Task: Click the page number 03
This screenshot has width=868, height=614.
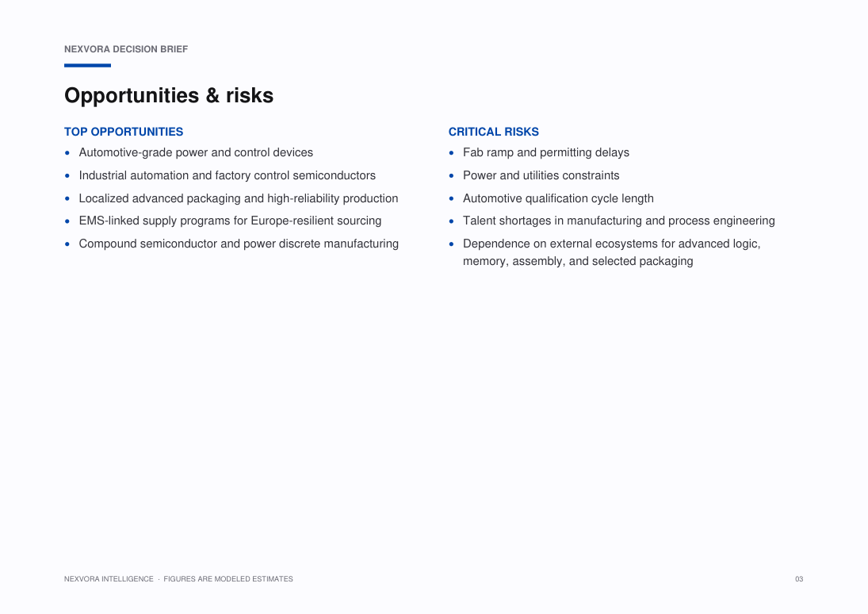Action: [x=799, y=579]
